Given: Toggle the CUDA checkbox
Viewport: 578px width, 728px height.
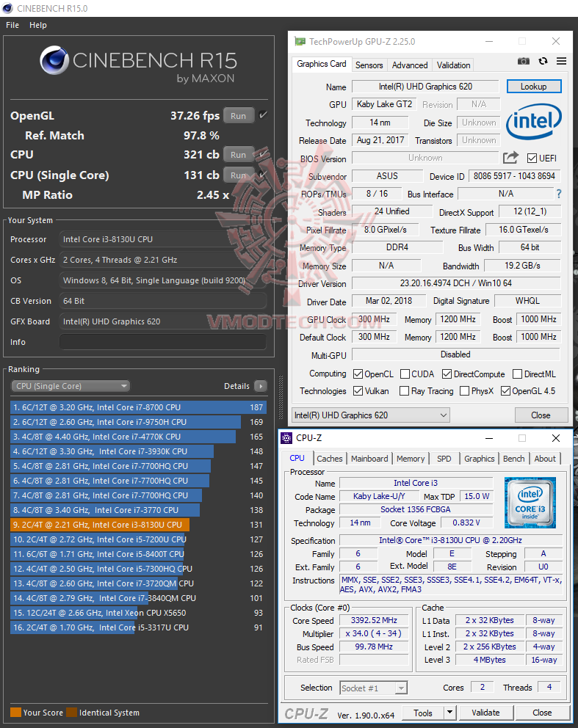Looking at the screenshot, I should click(405, 374).
